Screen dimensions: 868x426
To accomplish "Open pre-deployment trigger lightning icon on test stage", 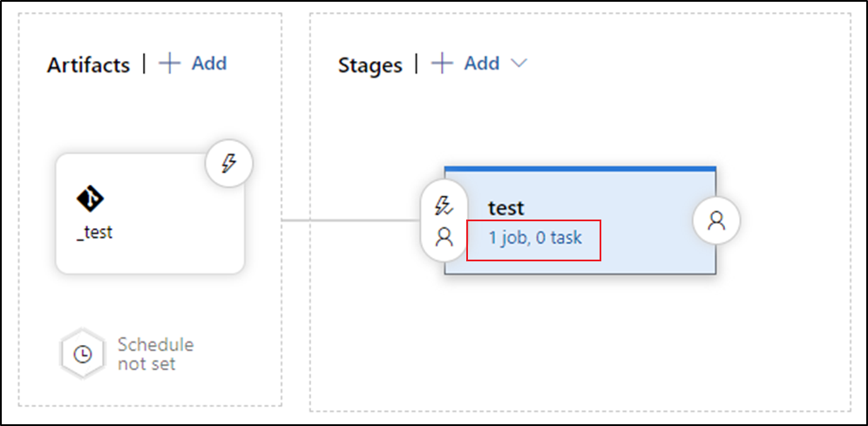I will 444,206.
